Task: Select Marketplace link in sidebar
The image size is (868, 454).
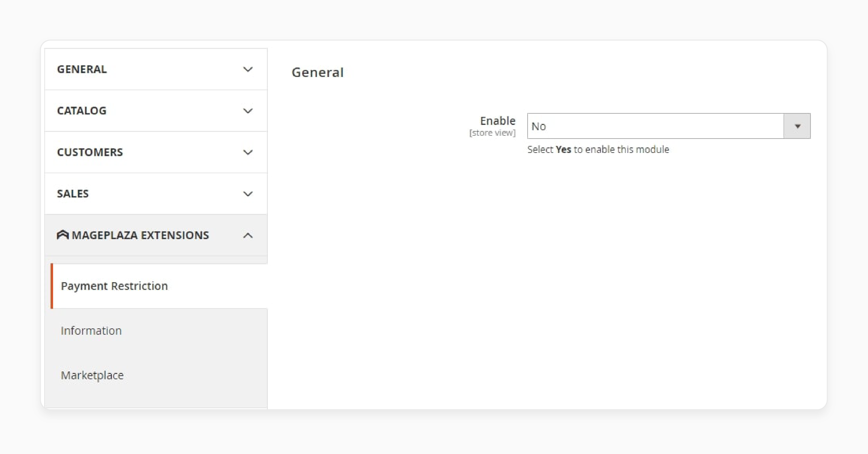Action: 93,375
